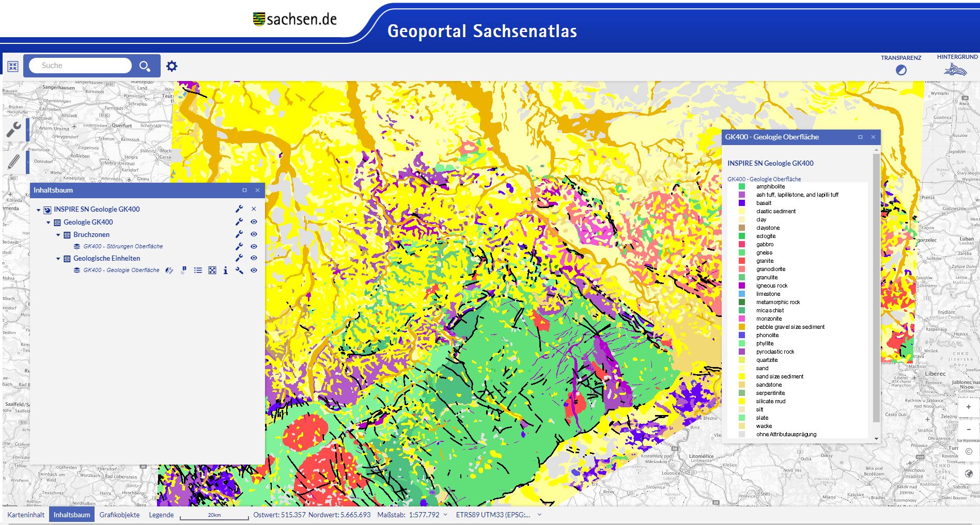980x525 pixels.
Task: Toggle visibility of Geologische Einheiten group
Action: (254, 258)
